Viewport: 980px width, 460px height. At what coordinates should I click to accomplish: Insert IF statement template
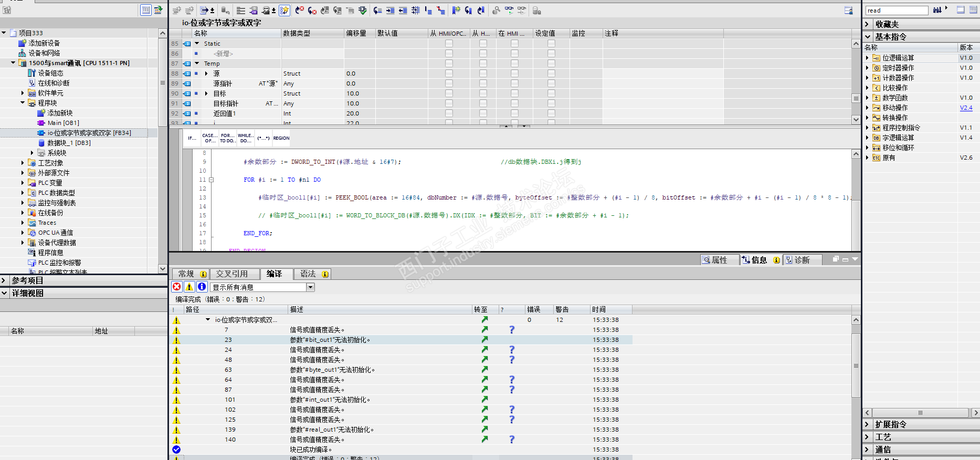(x=192, y=138)
